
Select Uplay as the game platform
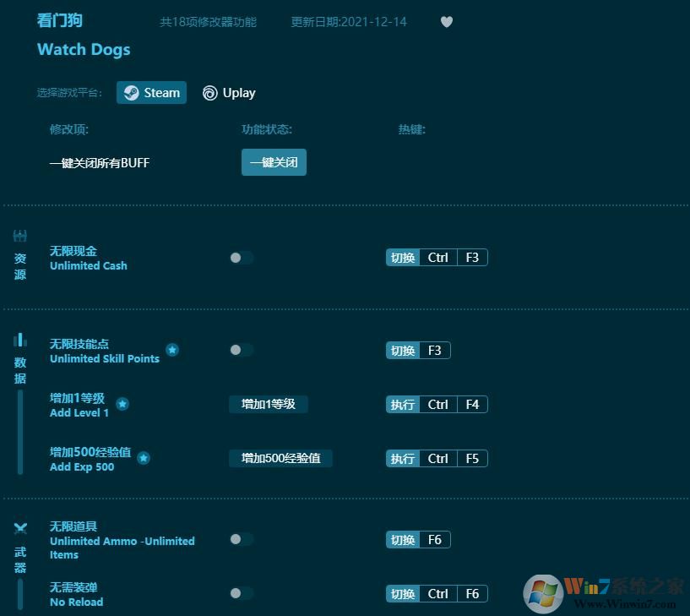pyautogui.click(x=229, y=93)
